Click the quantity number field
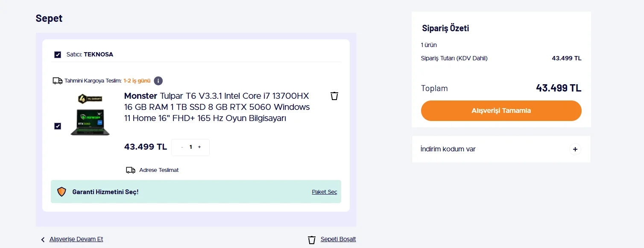This screenshot has width=644, height=248. coord(190,147)
